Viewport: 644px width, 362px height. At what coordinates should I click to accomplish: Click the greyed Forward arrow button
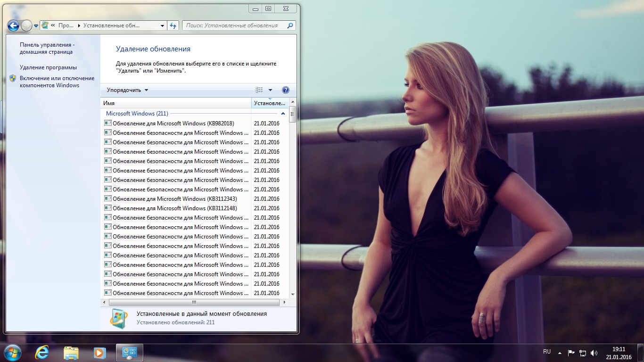[27, 25]
